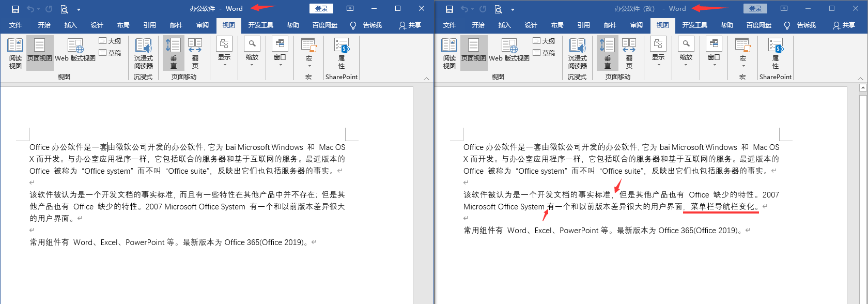
Task: Click Redo icon in left window toolbar
Action: pyautogui.click(x=49, y=9)
